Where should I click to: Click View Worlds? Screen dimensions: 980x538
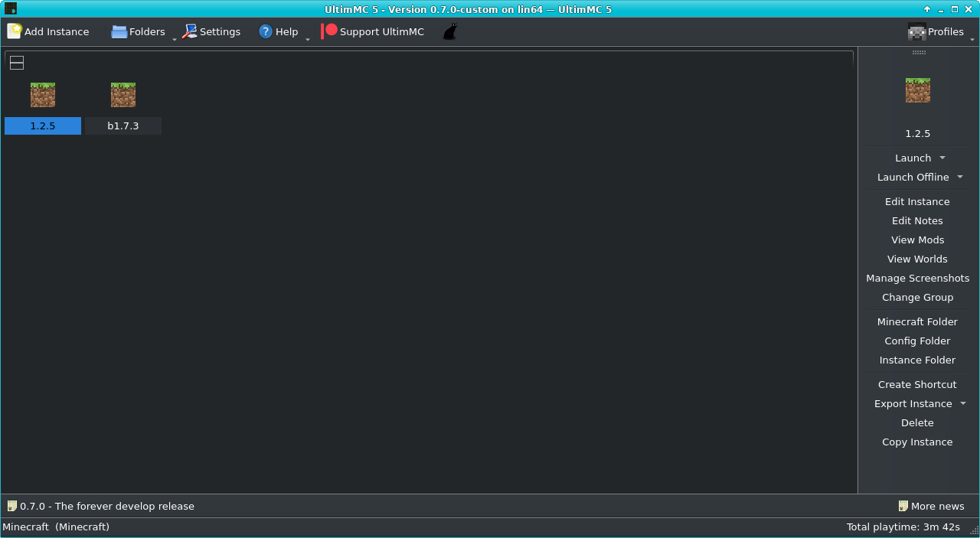(917, 259)
